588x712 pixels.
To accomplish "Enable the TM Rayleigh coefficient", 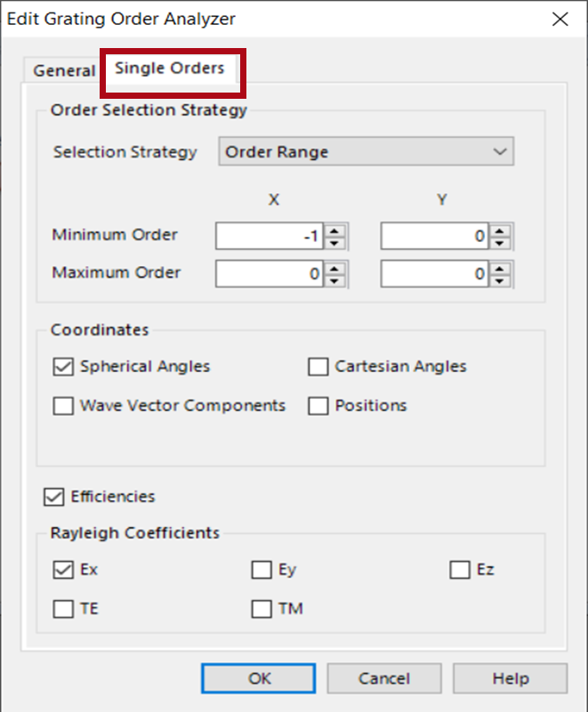I will (x=262, y=609).
